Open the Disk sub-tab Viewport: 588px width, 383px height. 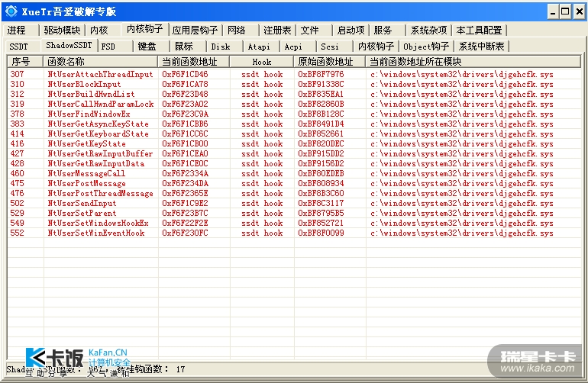221,47
